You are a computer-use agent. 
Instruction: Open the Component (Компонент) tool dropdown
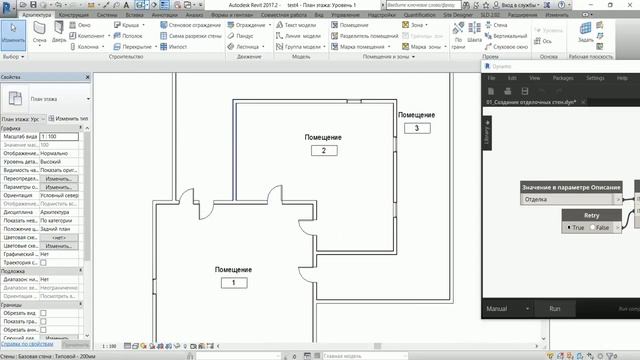[x=109, y=36]
